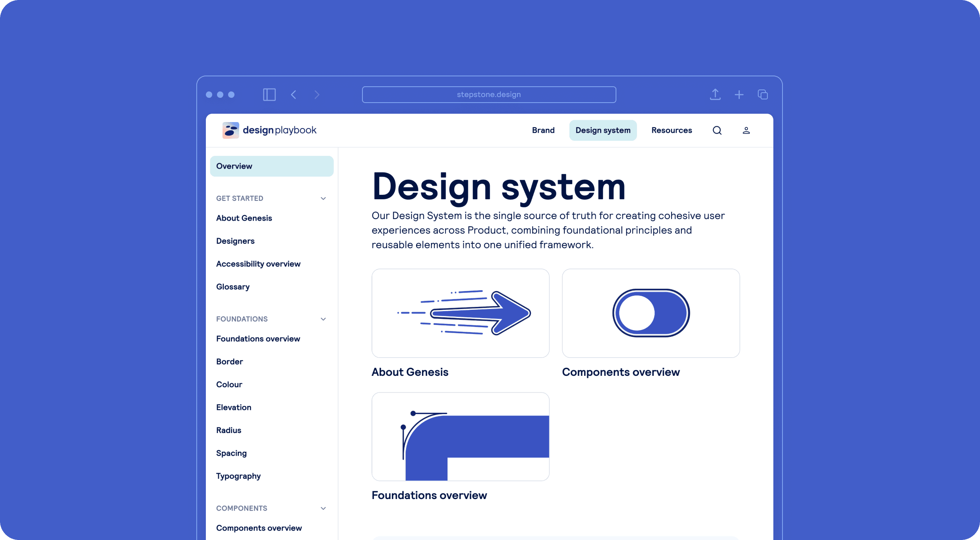The image size is (980, 540).
Task: Open the Radius foundations page
Action: [x=229, y=430]
